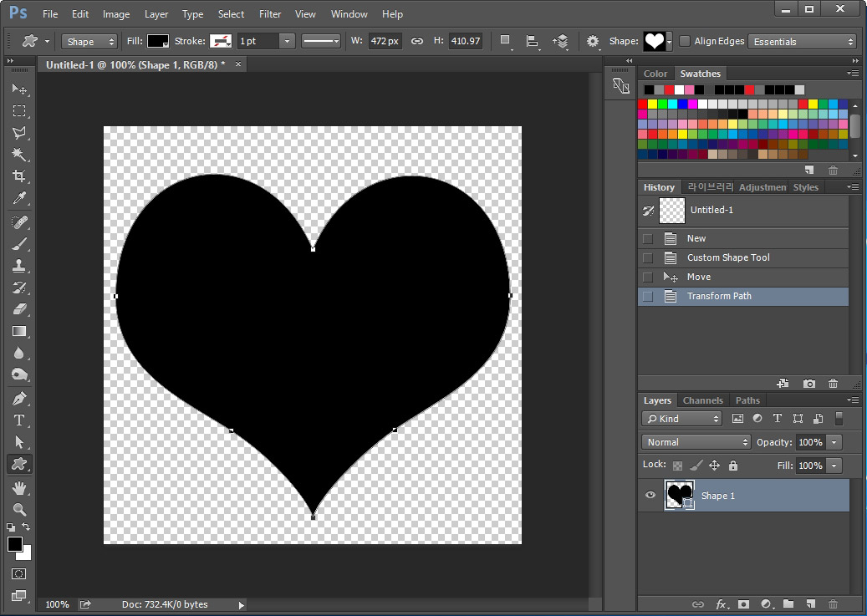867x616 pixels.
Task: Create a new group folder
Action: pyautogui.click(x=788, y=604)
